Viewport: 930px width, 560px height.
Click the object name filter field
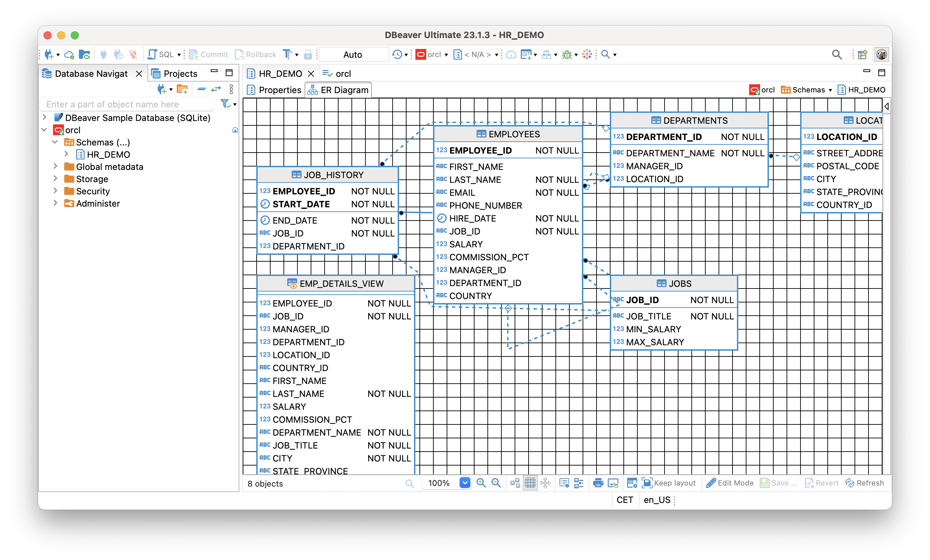pyautogui.click(x=128, y=104)
